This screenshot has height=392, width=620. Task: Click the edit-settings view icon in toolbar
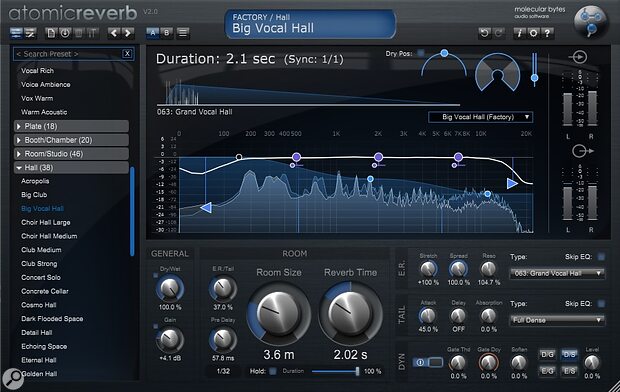point(30,33)
